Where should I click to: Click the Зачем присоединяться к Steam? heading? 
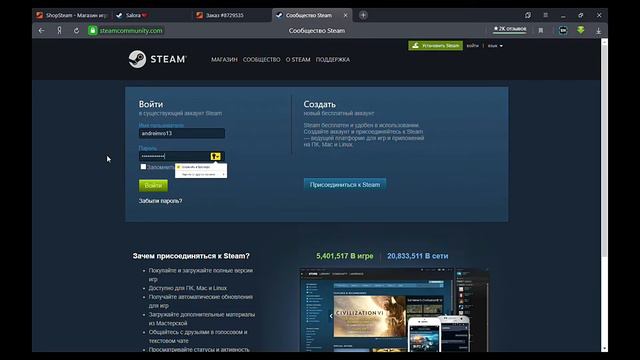point(191,256)
